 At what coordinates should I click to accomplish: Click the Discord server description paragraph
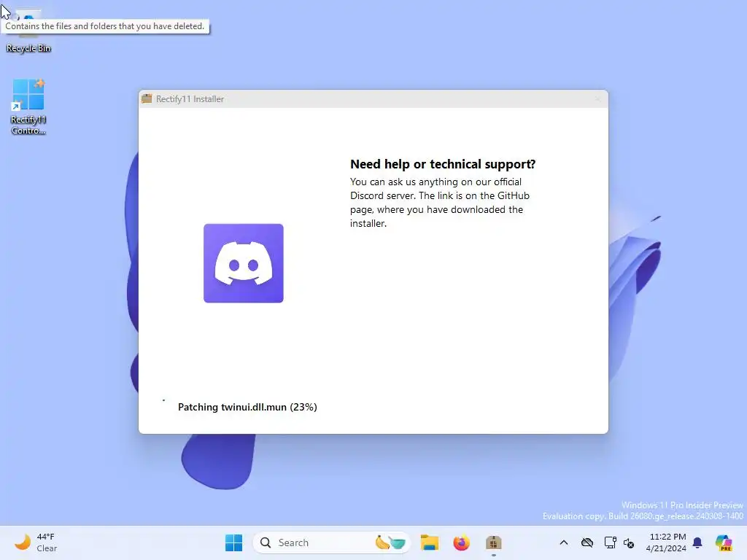coord(440,203)
